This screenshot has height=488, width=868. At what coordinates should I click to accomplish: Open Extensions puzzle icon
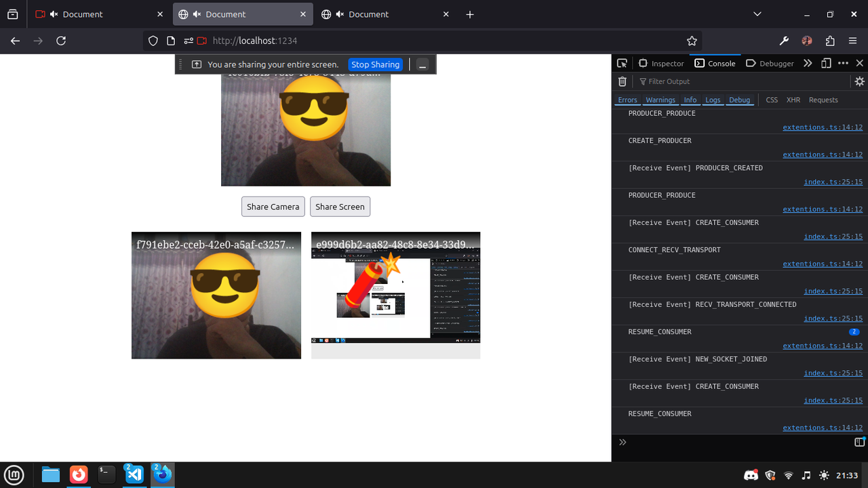coord(830,41)
